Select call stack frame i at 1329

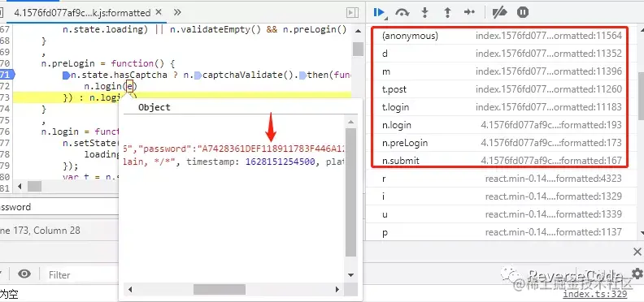(x=502, y=196)
